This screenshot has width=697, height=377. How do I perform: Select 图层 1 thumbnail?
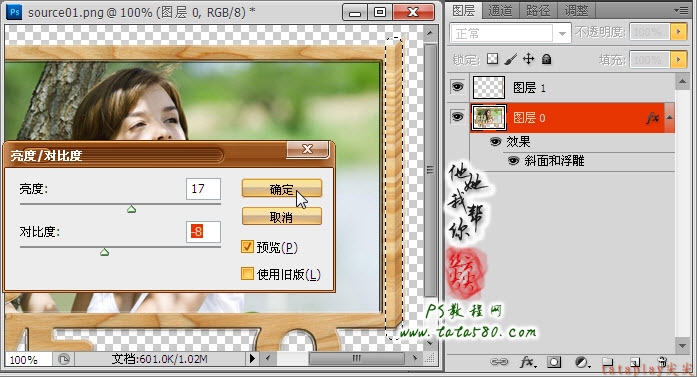[x=489, y=87]
